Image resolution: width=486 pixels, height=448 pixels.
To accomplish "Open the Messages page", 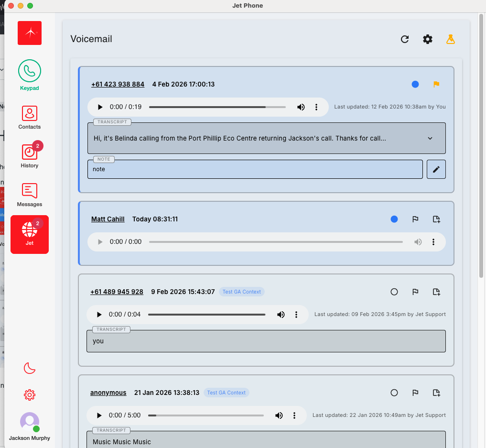I will [30, 195].
